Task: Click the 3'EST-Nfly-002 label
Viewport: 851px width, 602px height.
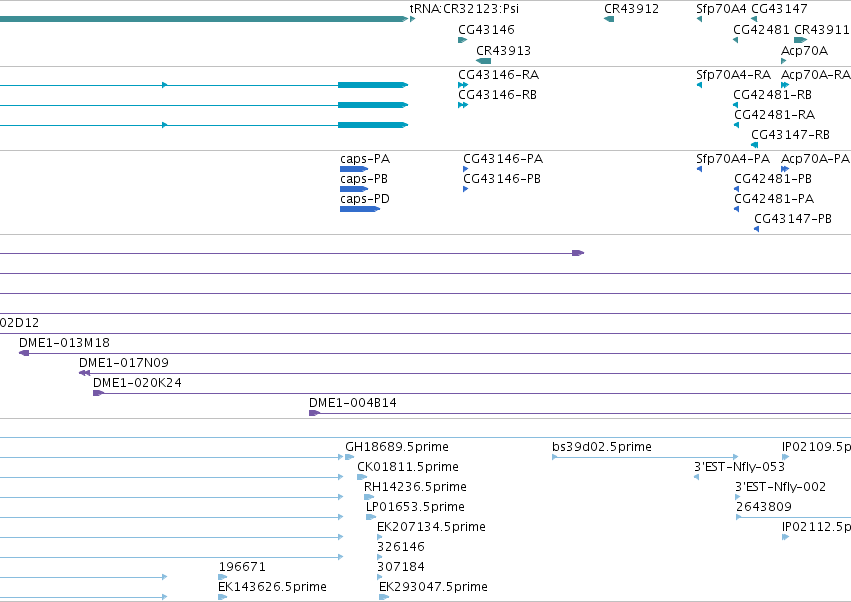Action: pos(780,487)
